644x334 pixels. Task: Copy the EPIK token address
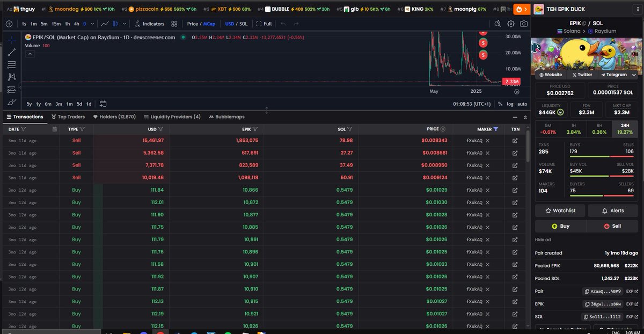(603, 304)
